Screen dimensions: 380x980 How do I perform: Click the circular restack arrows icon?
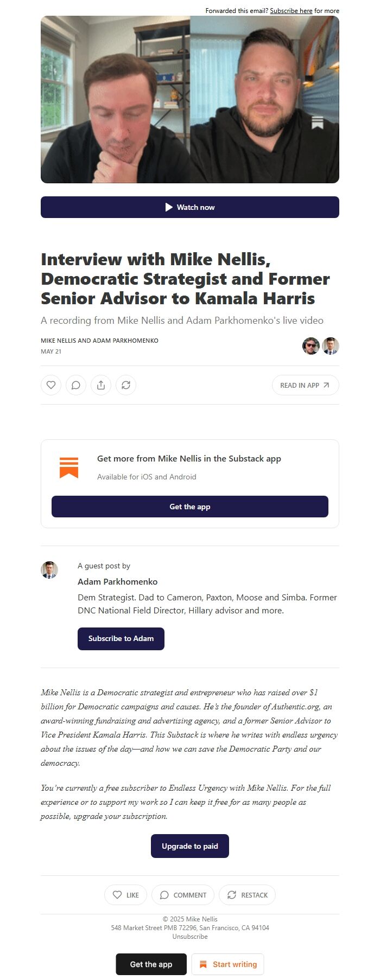(x=126, y=385)
